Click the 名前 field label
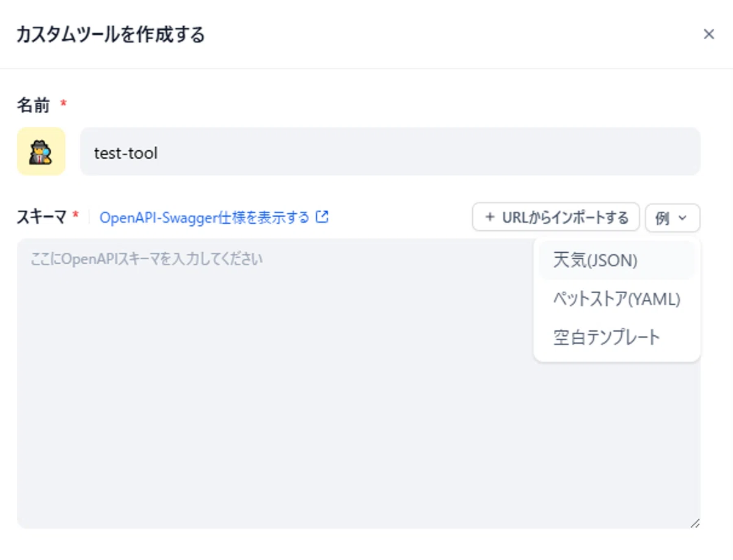Viewport: 733px width, 560px height. tap(33, 105)
